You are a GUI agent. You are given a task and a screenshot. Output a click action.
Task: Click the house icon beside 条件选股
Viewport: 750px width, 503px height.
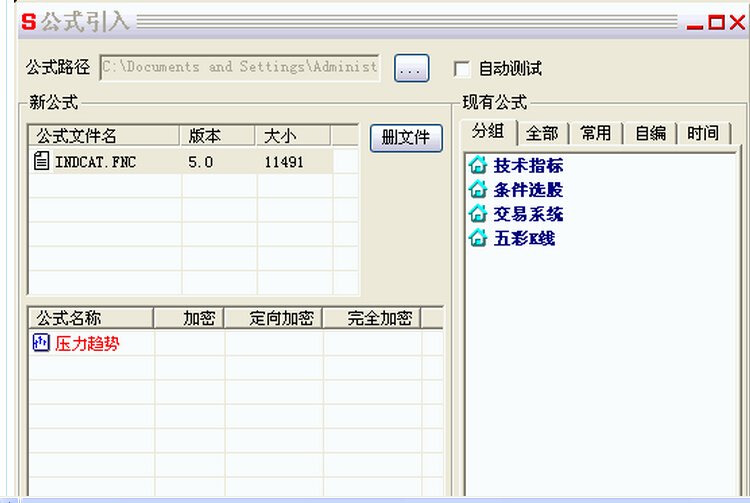478,189
